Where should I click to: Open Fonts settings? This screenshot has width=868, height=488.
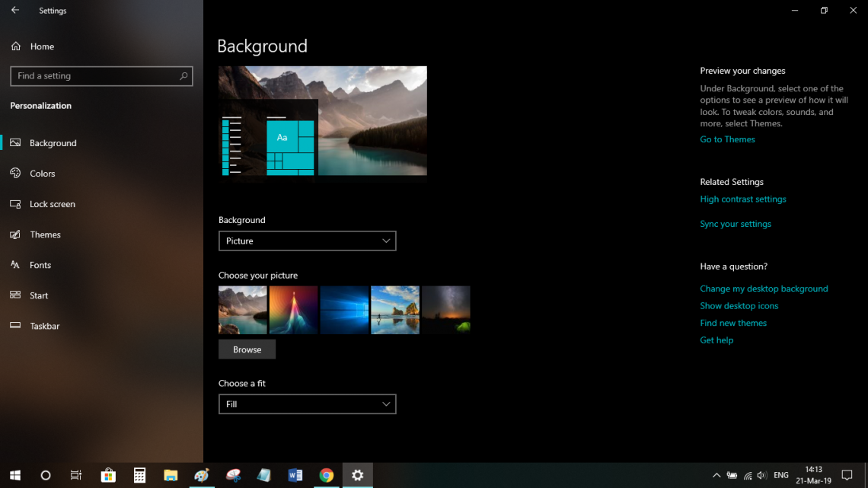pyautogui.click(x=40, y=264)
